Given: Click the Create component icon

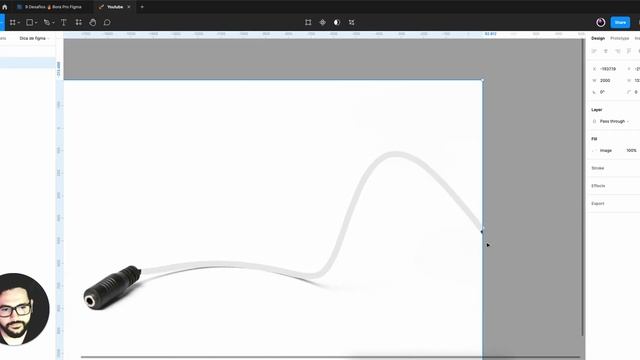Looking at the screenshot, I should [322, 22].
